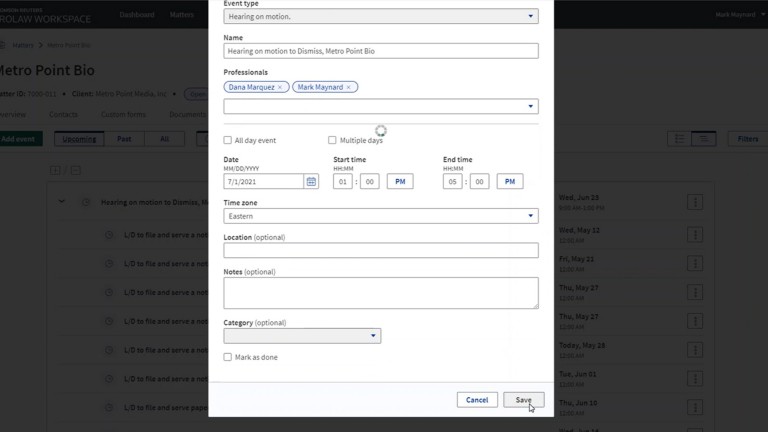Screen dimensions: 768x432
Task: Enable the All day event checkbox
Action: point(228,140)
